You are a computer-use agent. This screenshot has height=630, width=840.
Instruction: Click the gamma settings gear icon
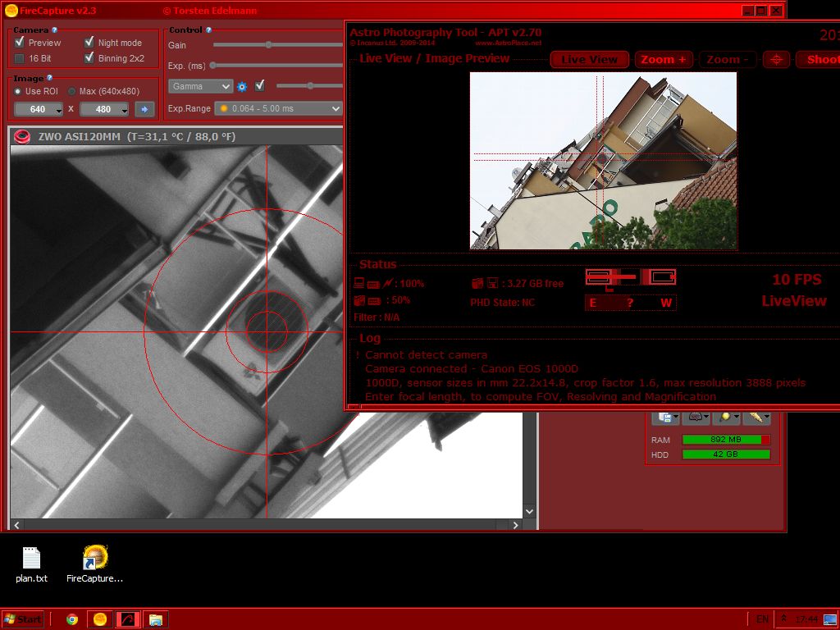(x=242, y=86)
